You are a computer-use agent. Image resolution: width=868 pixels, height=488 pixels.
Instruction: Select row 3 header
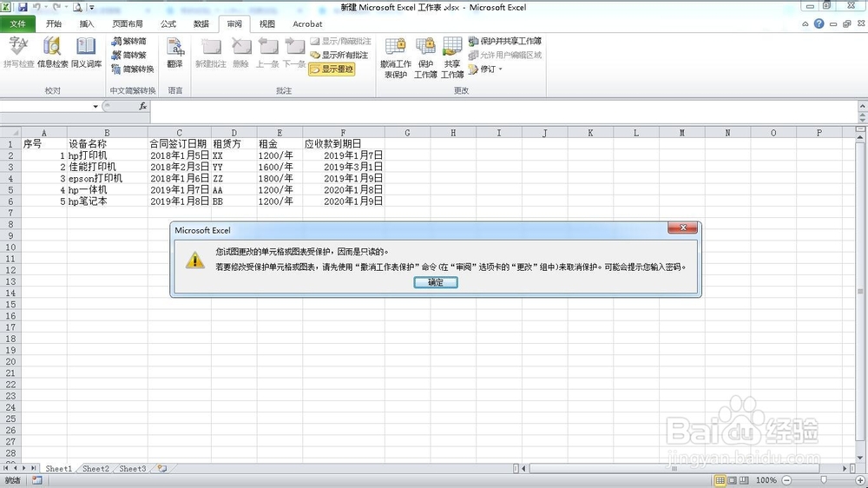10,167
